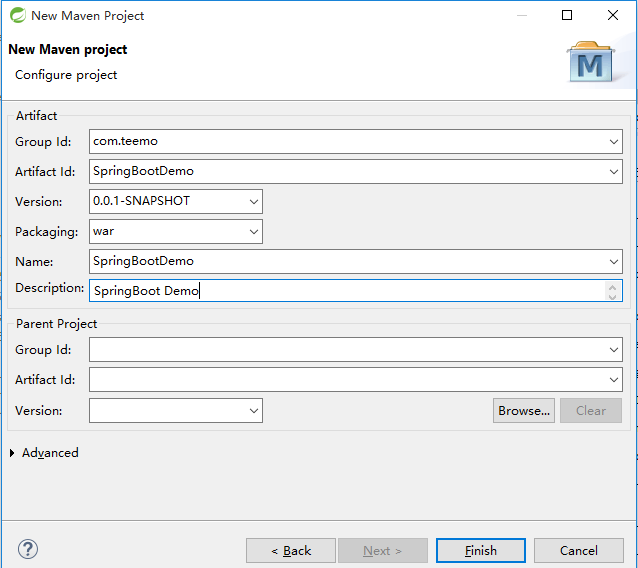Open the help question mark icon
This screenshot has width=638, height=568.
coord(28,549)
